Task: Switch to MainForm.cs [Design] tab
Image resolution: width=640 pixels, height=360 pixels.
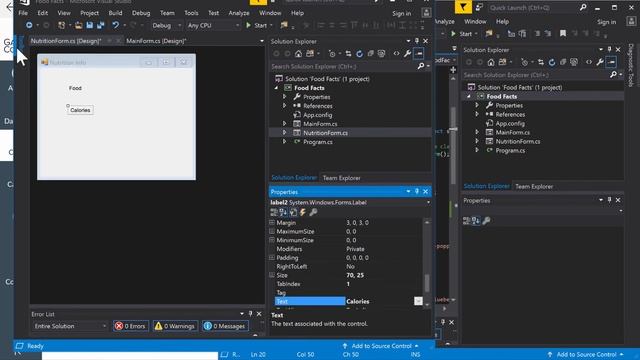Action: coord(156,41)
